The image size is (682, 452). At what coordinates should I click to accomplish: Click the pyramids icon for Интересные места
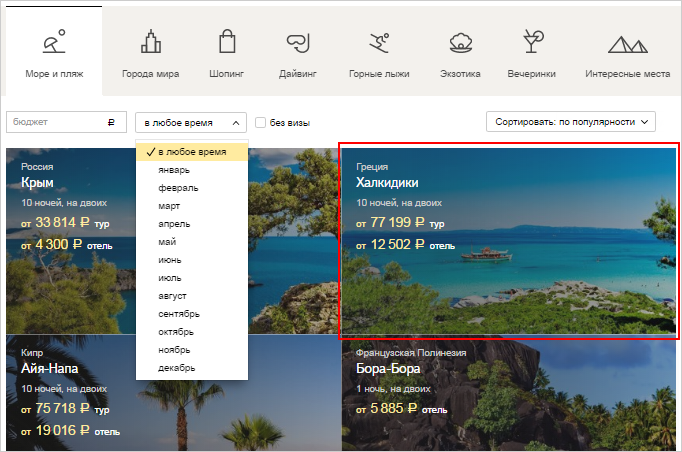(x=628, y=44)
